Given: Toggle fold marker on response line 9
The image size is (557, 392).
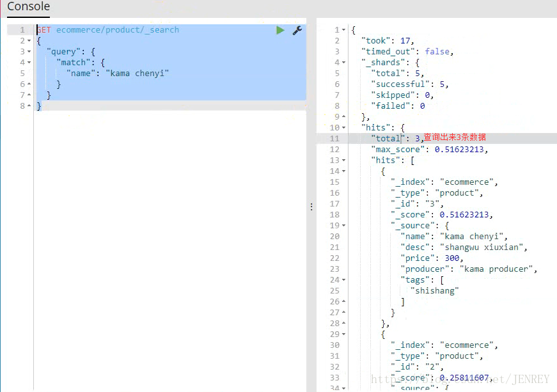Looking at the screenshot, I should (x=343, y=117).
